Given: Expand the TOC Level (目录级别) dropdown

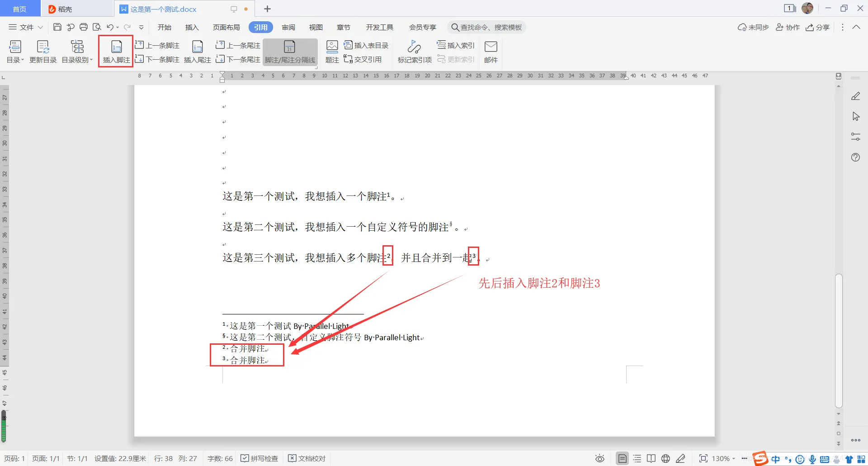Looking at the screenshot, I should [x=77, y=52].
